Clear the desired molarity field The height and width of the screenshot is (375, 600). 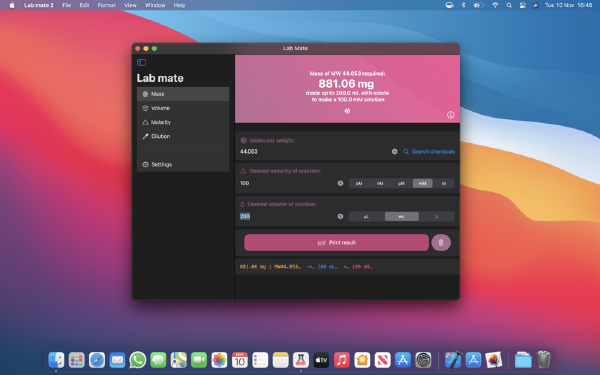(x=340, y=183)
